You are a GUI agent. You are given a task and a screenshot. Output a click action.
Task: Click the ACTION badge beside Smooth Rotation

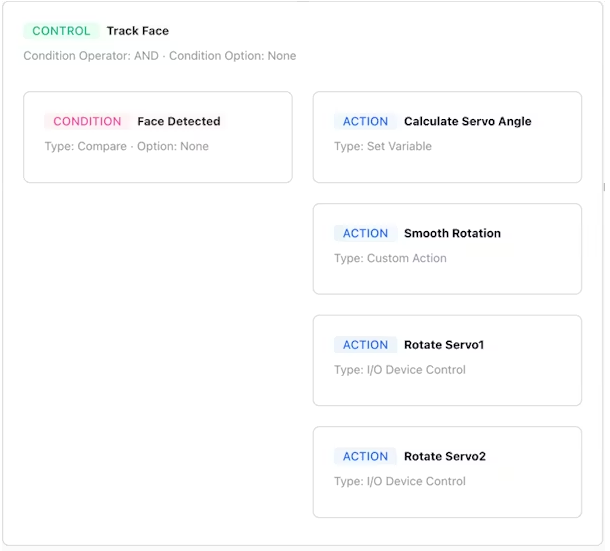coord(365,233)
